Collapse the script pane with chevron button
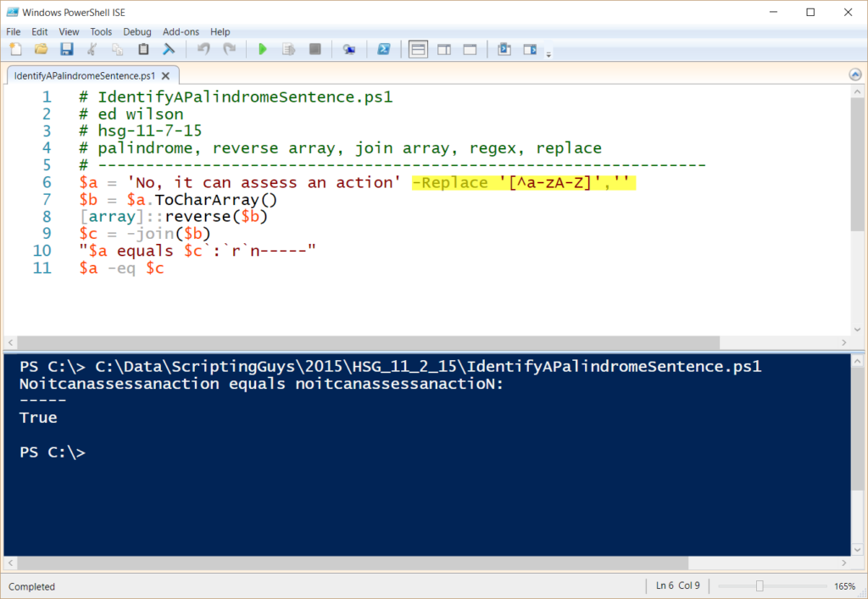Screen dimensions: 868x599 point(855,75)
